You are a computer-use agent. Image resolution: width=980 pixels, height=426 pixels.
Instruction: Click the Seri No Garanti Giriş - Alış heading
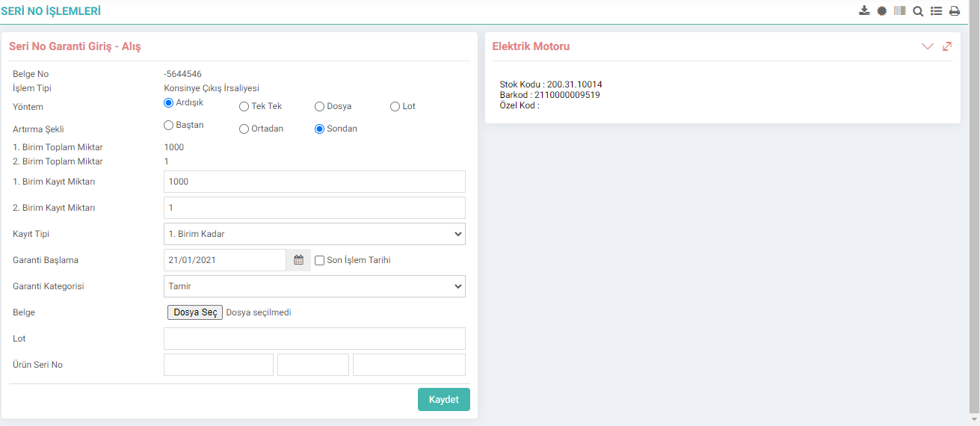[x=75, y=46]
